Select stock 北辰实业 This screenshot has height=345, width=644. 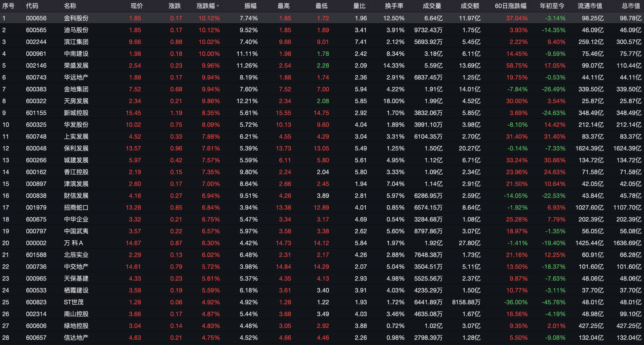(76, 255)
